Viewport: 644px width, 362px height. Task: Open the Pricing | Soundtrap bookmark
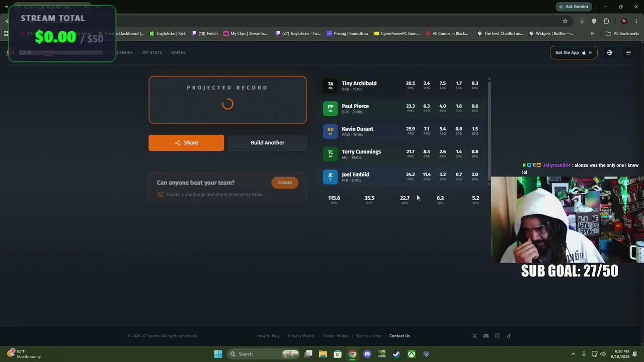pyautogui.click(x=347, y=34)
